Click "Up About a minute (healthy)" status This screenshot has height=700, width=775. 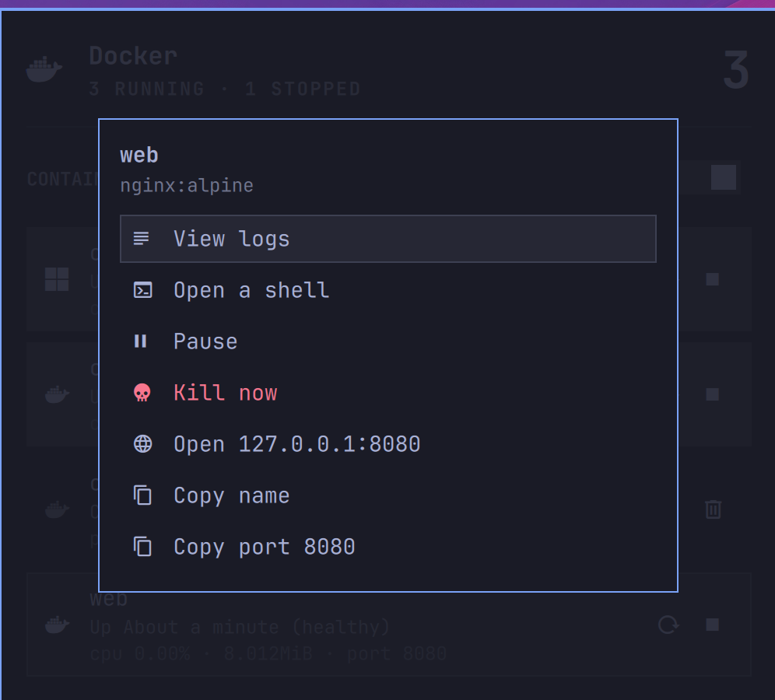point(240,627)
